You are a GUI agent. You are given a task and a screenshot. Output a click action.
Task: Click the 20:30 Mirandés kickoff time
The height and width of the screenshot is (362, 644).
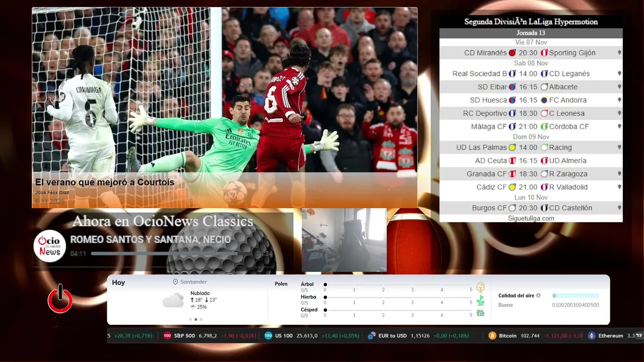tap(528, 53)
